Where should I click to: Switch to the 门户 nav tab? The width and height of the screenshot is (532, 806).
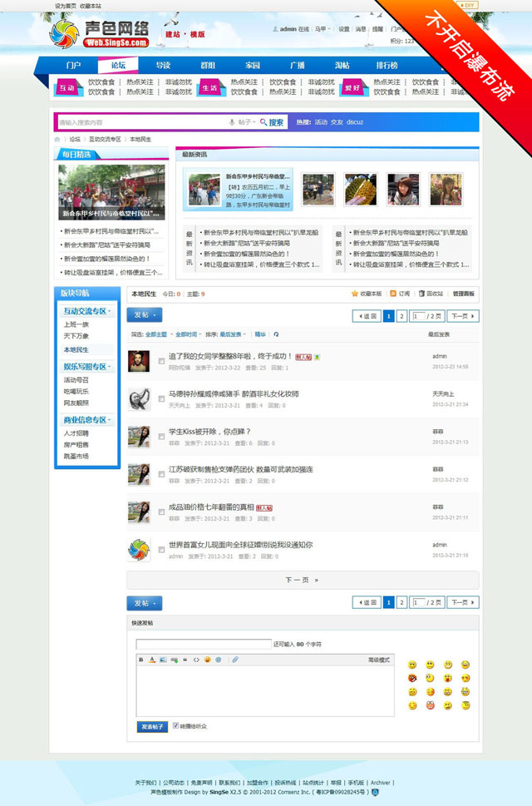point(73,65)
